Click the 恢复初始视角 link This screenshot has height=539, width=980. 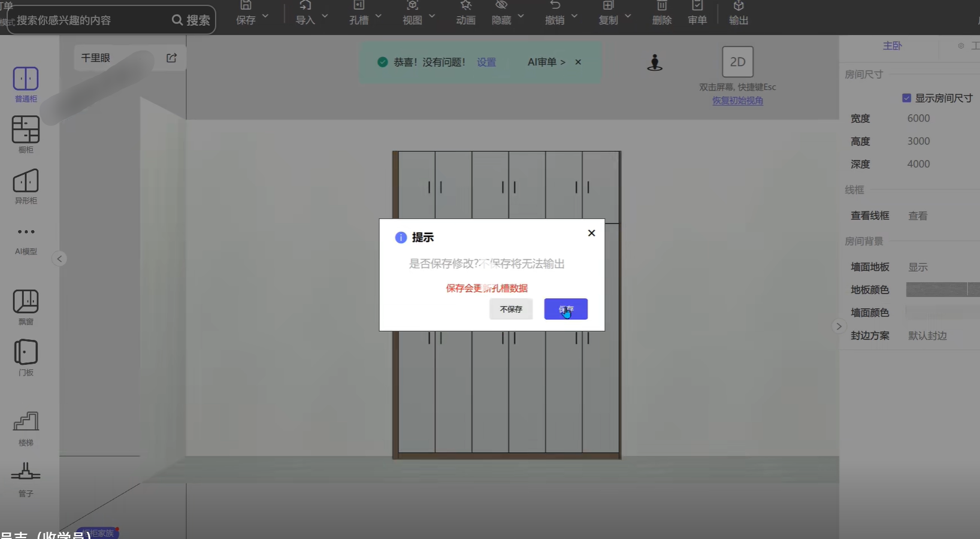click(737, 101)
